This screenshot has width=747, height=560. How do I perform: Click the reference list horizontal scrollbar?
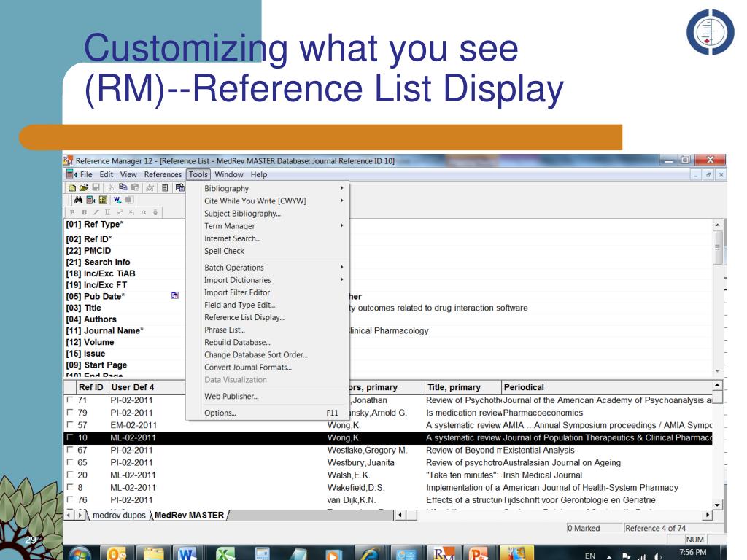click(554, 516)
